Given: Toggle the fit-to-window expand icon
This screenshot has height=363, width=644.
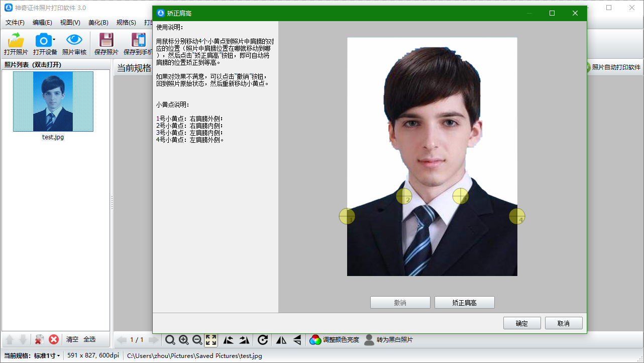Looking at the screenshot, I should coord(211,340).
